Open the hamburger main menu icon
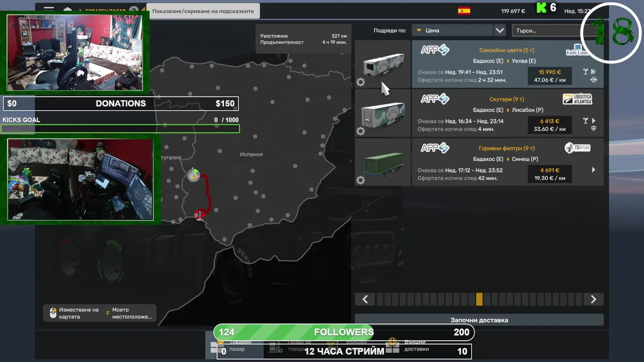 click(x=49, y=9)
